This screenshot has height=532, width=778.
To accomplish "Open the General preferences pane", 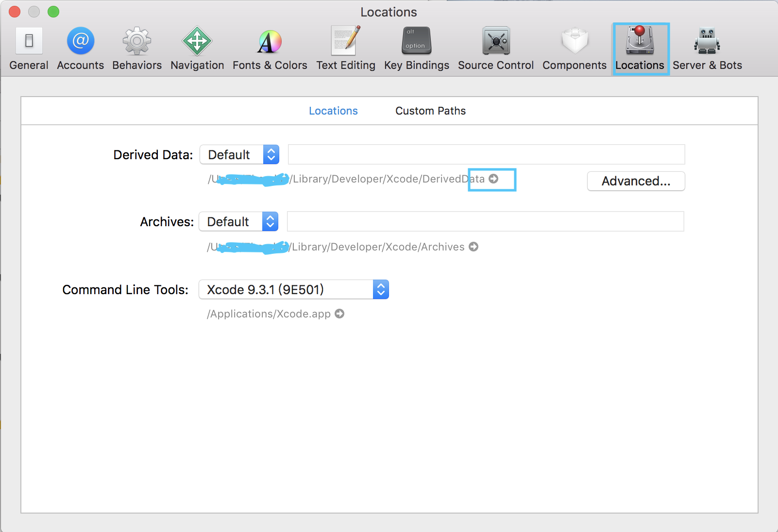I will [x=29, y=49].
